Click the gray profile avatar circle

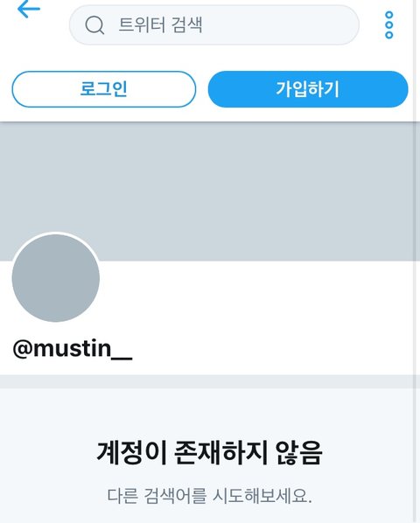pyautogui.click(x=56, y=278)
